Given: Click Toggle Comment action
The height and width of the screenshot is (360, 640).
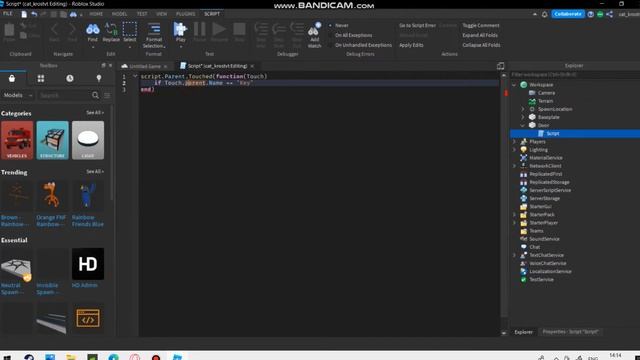Looking at the screenshot, I should [481, 25].
